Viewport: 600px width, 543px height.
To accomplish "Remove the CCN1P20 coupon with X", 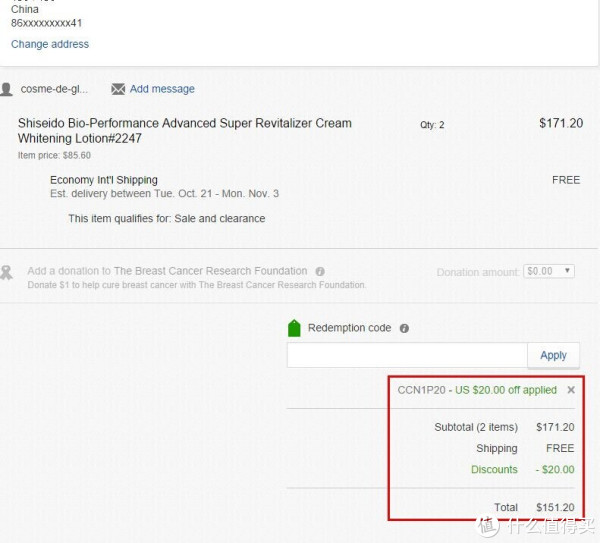I will [x=571, y=390].
